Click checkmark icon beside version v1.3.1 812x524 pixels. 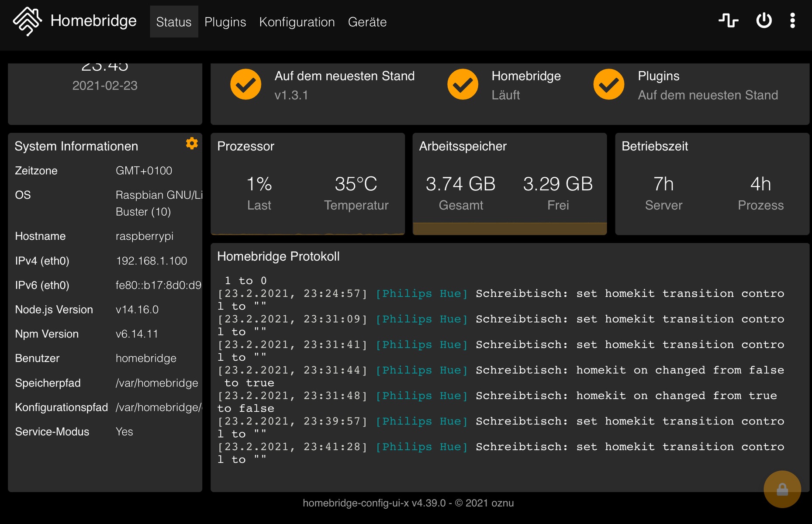(246, 85)
